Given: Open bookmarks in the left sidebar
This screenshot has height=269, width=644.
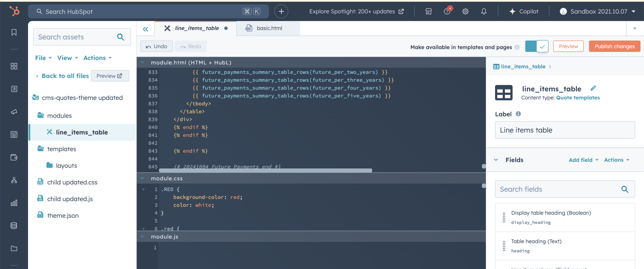Looking at the screenshot, I should point(14,33).
